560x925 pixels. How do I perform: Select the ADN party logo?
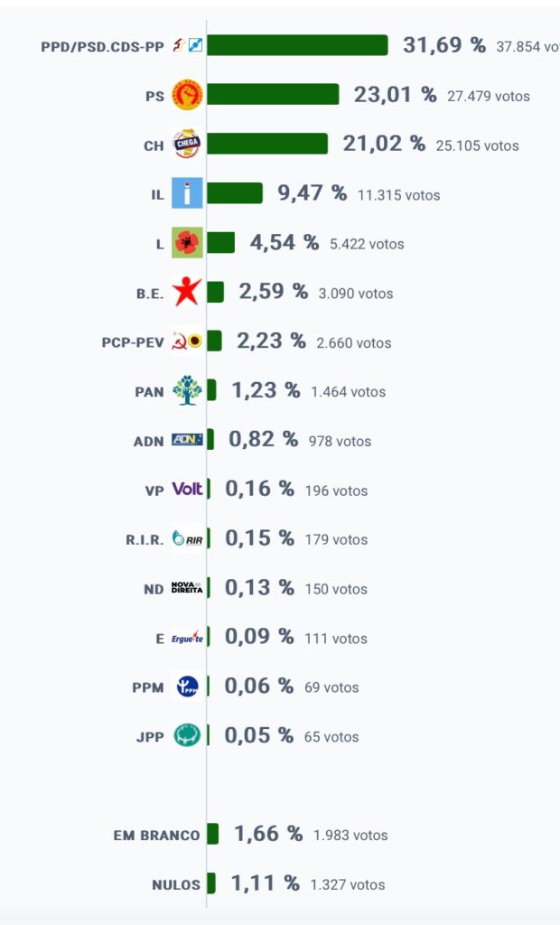tap(187, 440)
